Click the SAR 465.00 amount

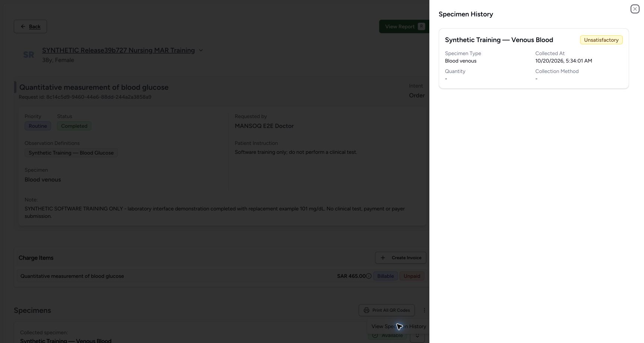coord(351,276)
